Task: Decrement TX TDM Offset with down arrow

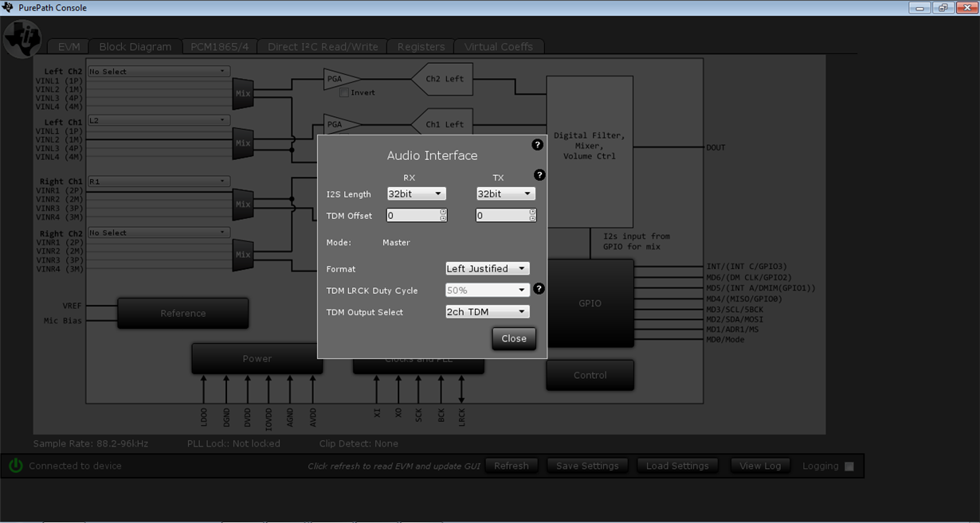Action: [x=532, y=219]
